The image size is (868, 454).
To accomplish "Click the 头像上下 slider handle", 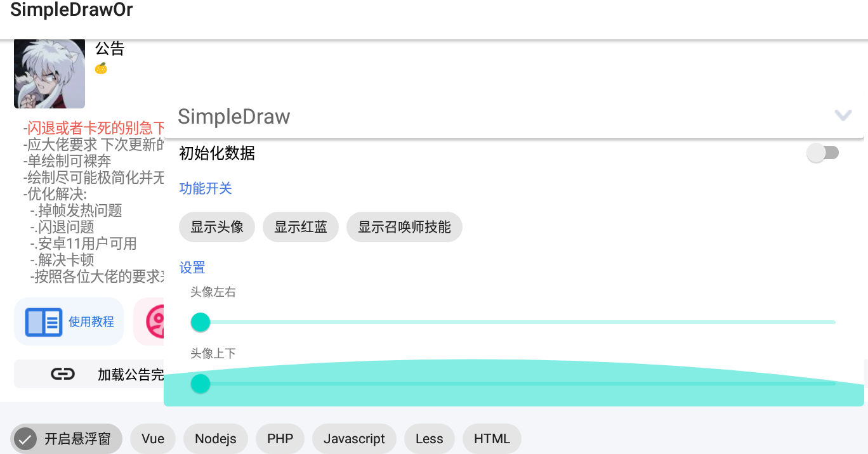I will (x=201, y=384).
